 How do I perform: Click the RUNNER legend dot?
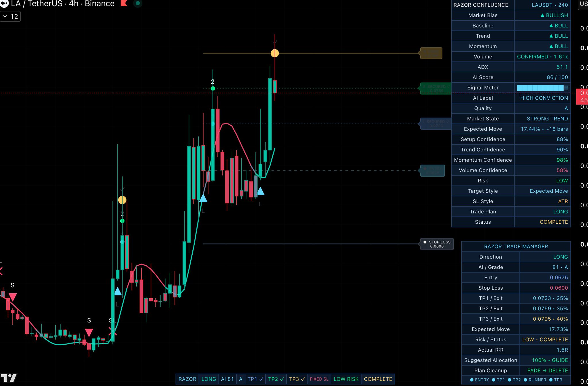click(525, 380)
